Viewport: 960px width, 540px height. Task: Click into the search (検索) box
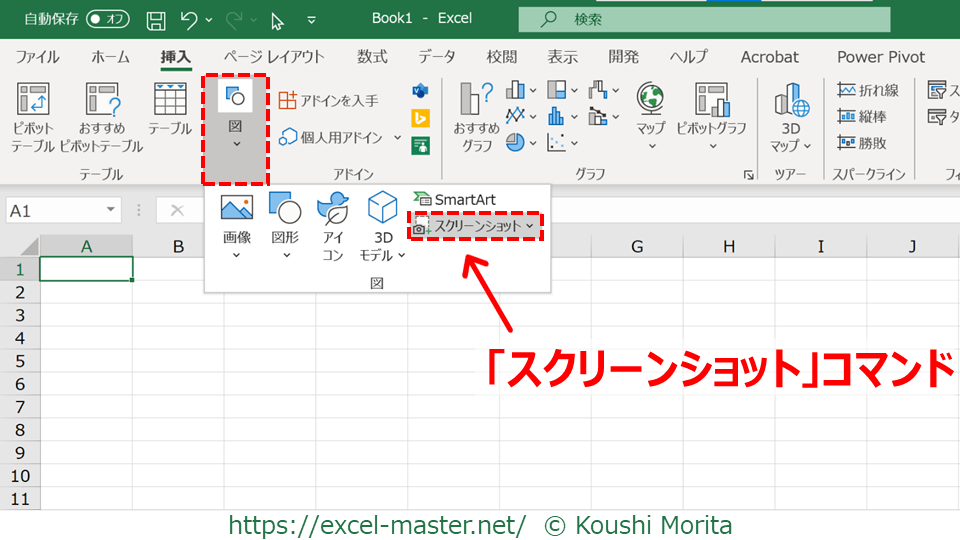(704, 19)
